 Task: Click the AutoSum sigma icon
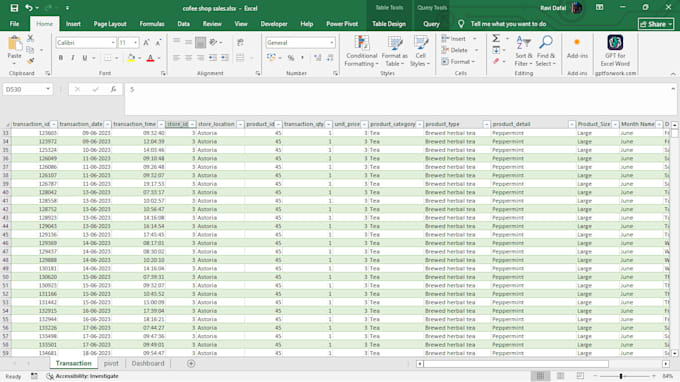pyautogui.click(x=496, y=39)
